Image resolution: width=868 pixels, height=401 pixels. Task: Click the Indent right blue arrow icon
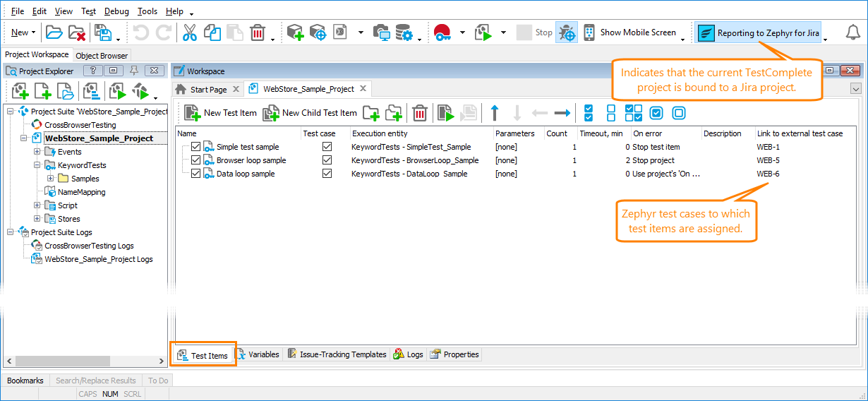562,113
